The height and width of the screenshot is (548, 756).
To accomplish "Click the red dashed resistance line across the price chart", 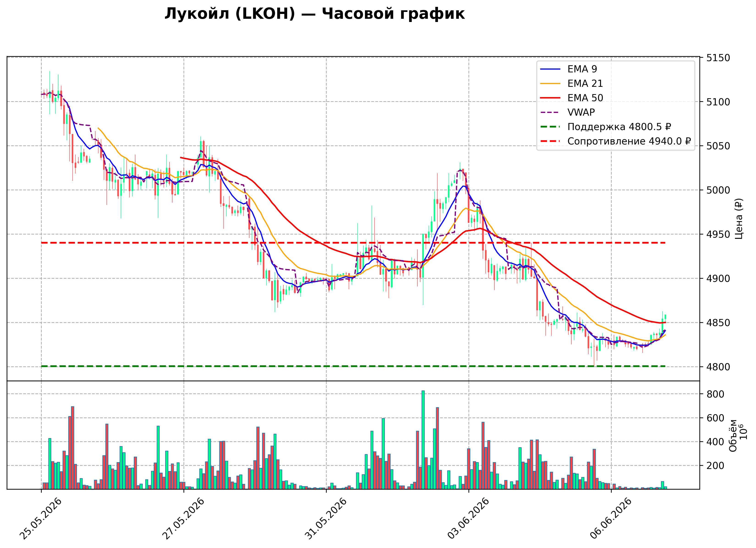I will click(x=353, y=243).
